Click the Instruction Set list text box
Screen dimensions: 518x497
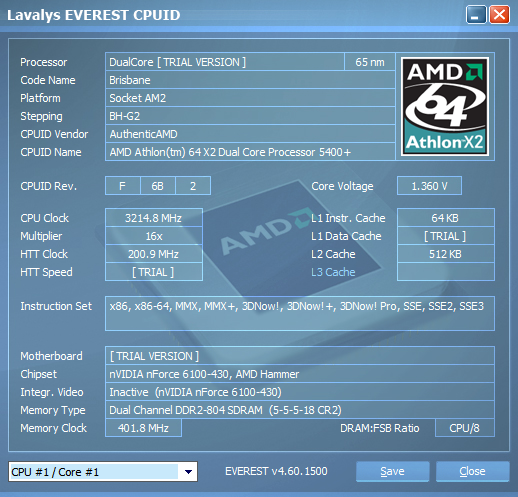(x=300, y=313)
